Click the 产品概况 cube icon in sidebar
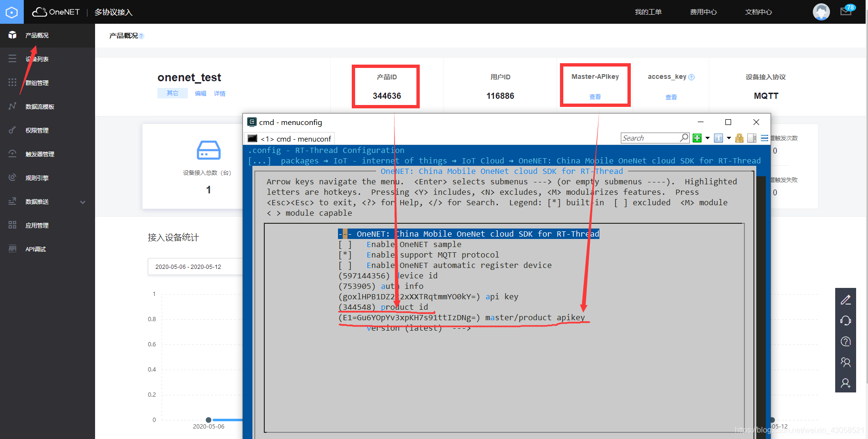 (12, 35)
